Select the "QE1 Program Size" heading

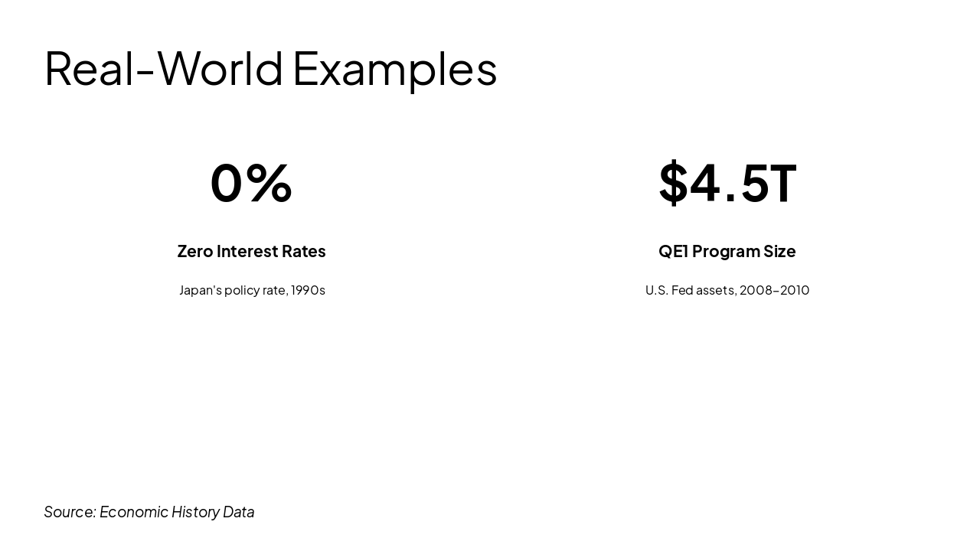(x=727, y=251)
